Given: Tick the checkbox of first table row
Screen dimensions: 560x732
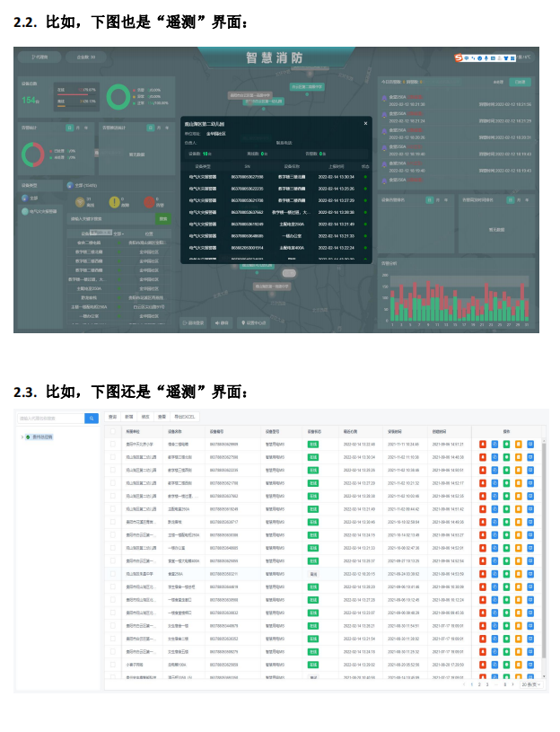Looking at the screenshot, I should pyautogui.click(x=113, y=444).
